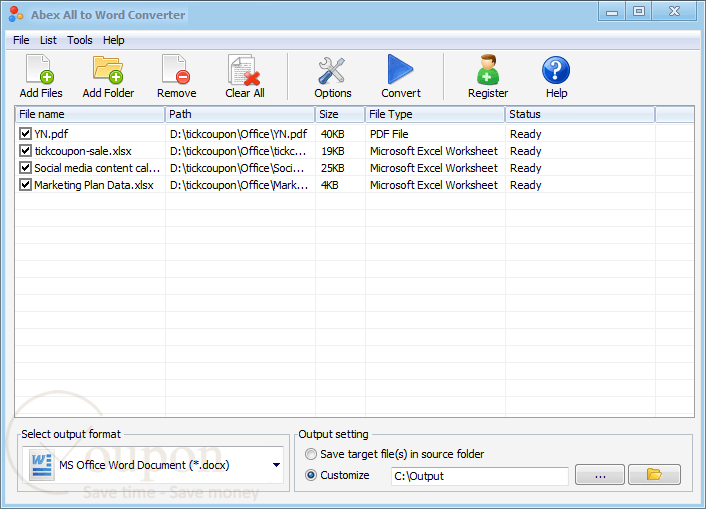The height and width of the screenshot is (509, 706).
Task: Click the PDF File type cell
Action: tap(389, 134)
